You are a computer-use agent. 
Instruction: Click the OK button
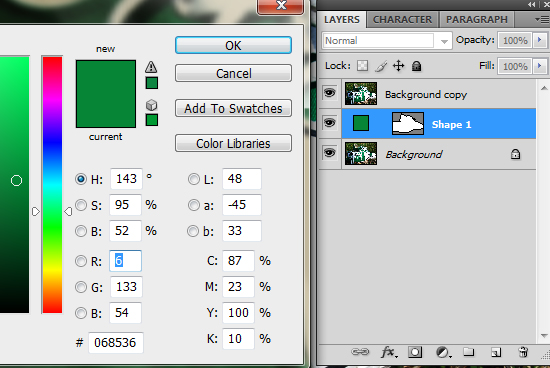(x=233, y=45)
